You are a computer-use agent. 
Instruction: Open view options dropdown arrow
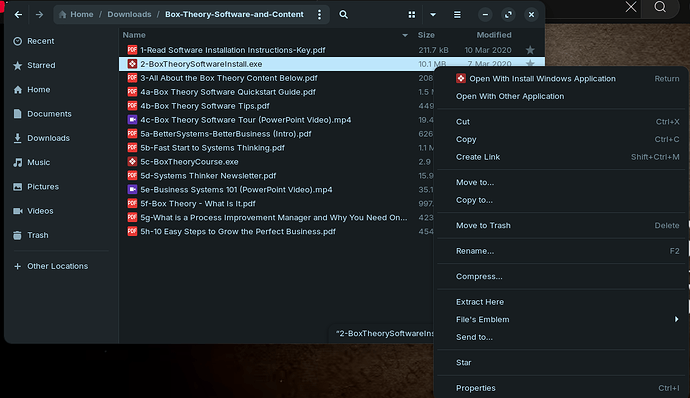pos(433,15)
